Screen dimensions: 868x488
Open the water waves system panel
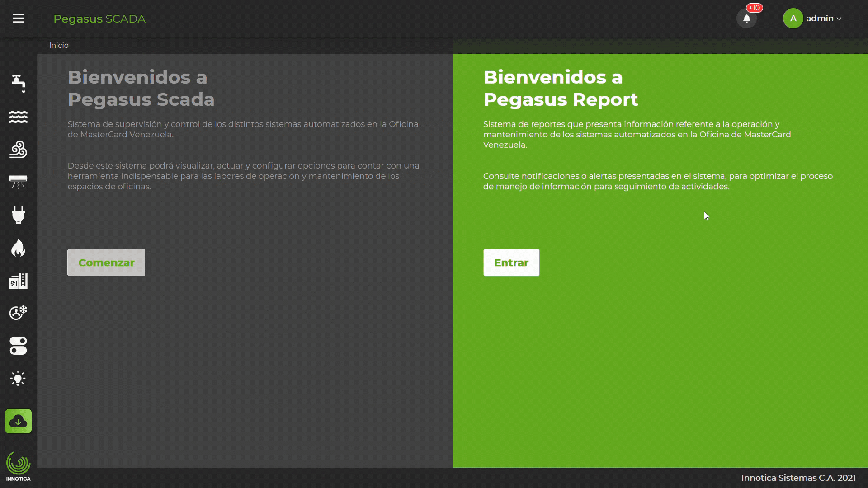click(18, 117)
